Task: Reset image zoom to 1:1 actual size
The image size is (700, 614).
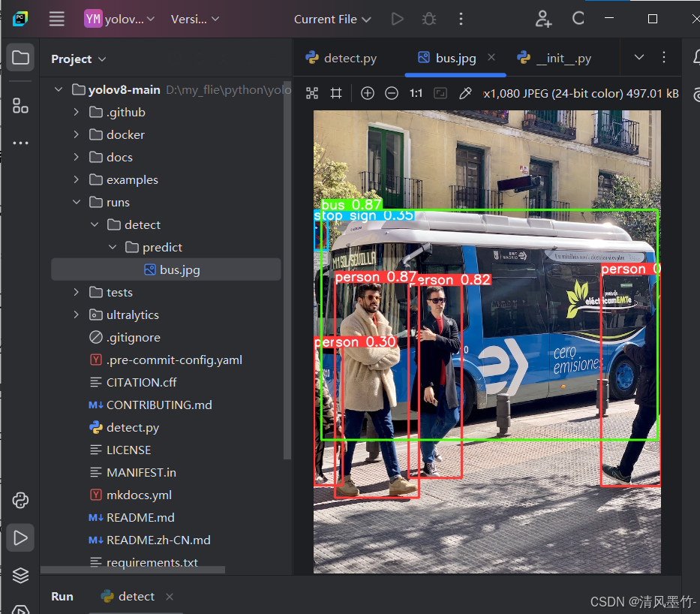Action: pyautogui.click(x=415, y=93)
